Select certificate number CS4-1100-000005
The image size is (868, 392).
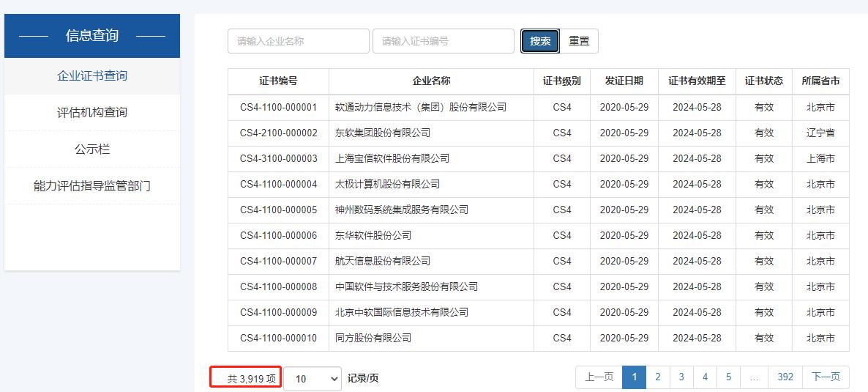tap(278, 210)
